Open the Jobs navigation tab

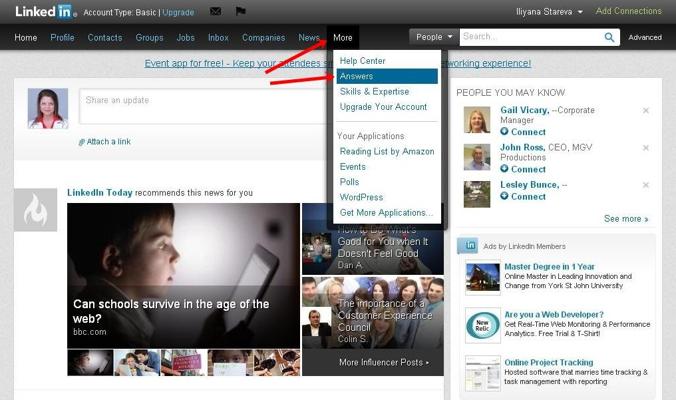point(185,38)
